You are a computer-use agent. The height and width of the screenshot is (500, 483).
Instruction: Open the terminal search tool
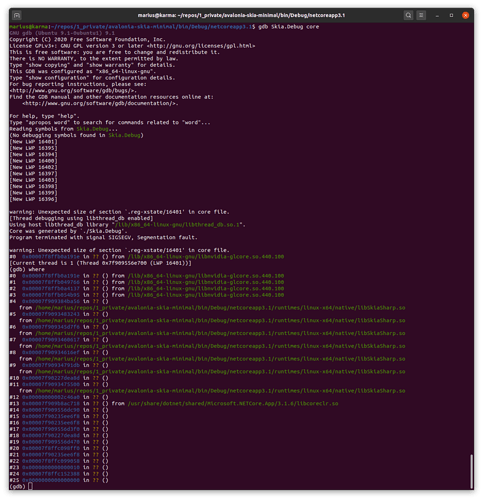tap(408, 15)
